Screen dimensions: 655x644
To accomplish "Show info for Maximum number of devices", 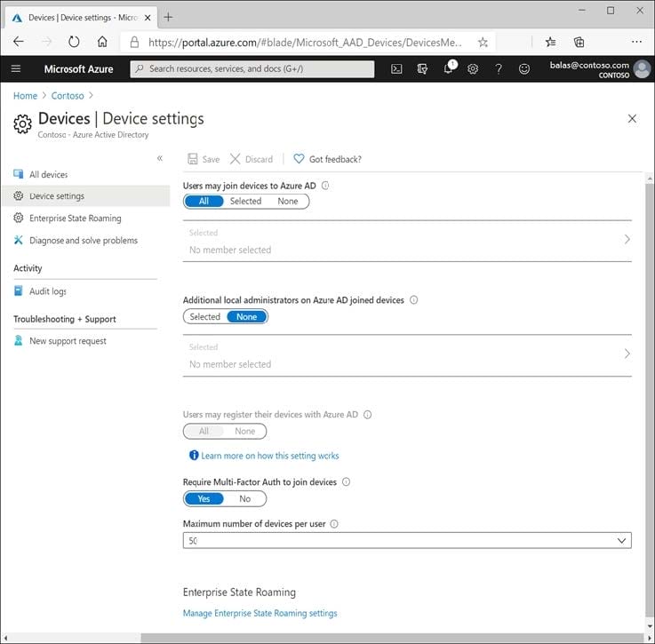I will pyautogui.click(x=334, y=524).
